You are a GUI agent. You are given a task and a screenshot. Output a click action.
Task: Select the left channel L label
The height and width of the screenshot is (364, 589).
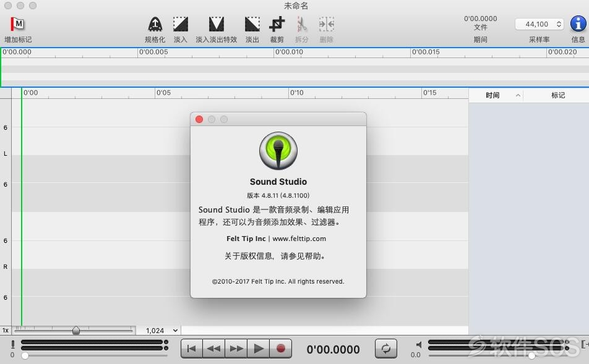(x=5, y=154)
